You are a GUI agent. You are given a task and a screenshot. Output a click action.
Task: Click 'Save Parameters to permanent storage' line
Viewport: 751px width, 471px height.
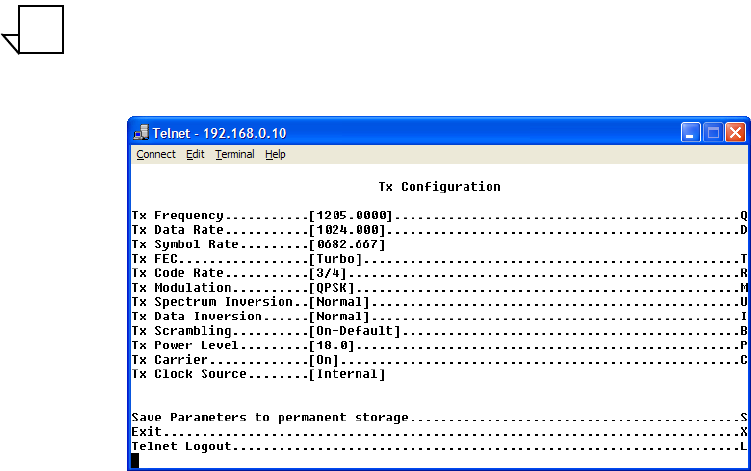439,417
